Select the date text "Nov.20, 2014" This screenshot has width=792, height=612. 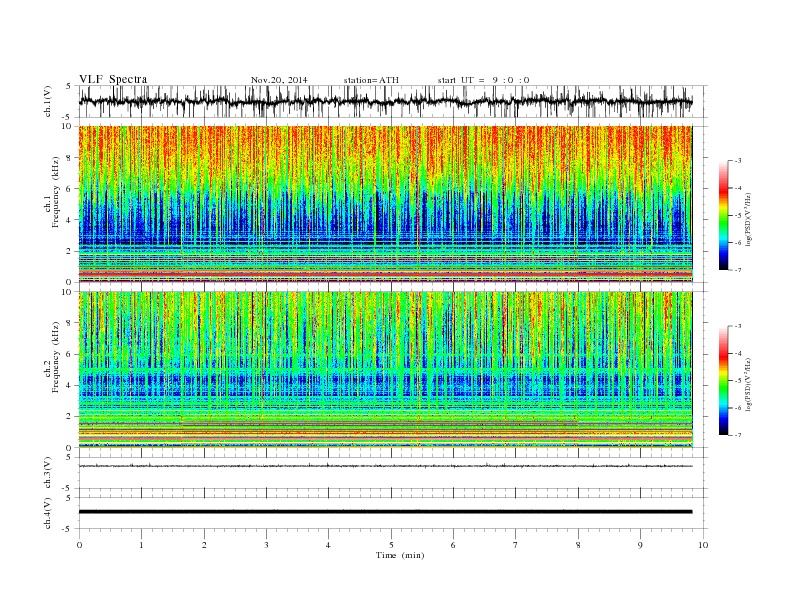(279, 80)
